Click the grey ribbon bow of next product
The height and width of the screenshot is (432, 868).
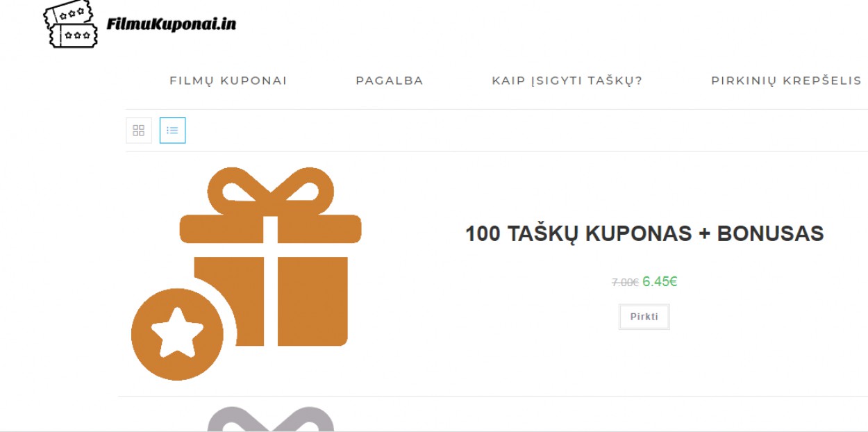coord(271,419)
